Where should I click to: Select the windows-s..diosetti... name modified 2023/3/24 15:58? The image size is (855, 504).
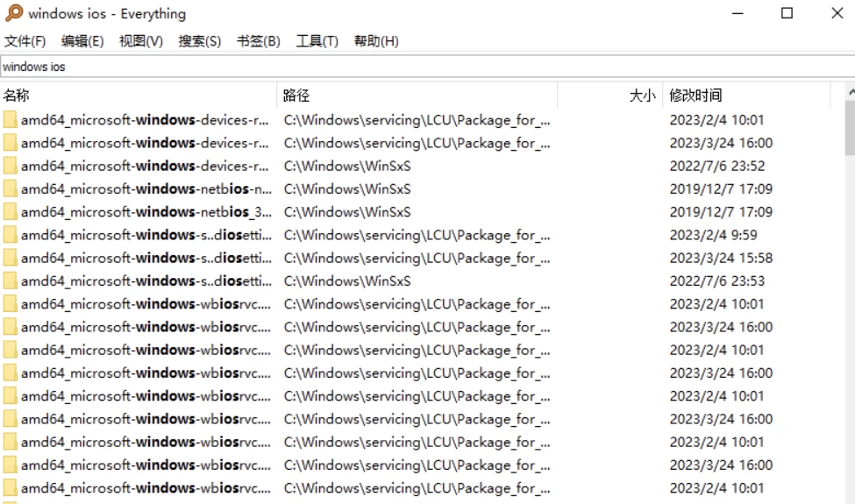tap(146, 258)
